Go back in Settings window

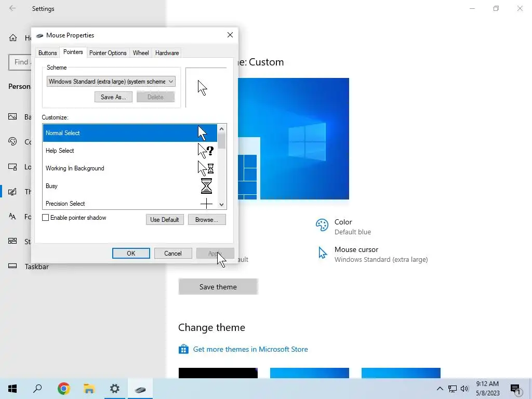point(12,8)
